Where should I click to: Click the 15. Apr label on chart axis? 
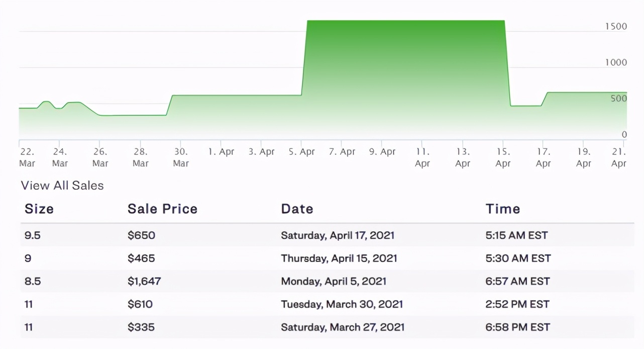pyautogui.click(x=503, y=157)
